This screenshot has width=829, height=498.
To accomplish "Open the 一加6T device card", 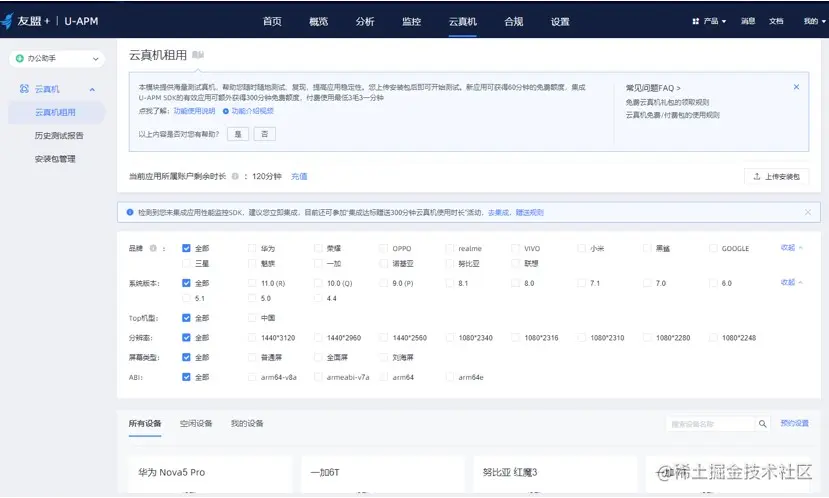I will coord(383,474).
